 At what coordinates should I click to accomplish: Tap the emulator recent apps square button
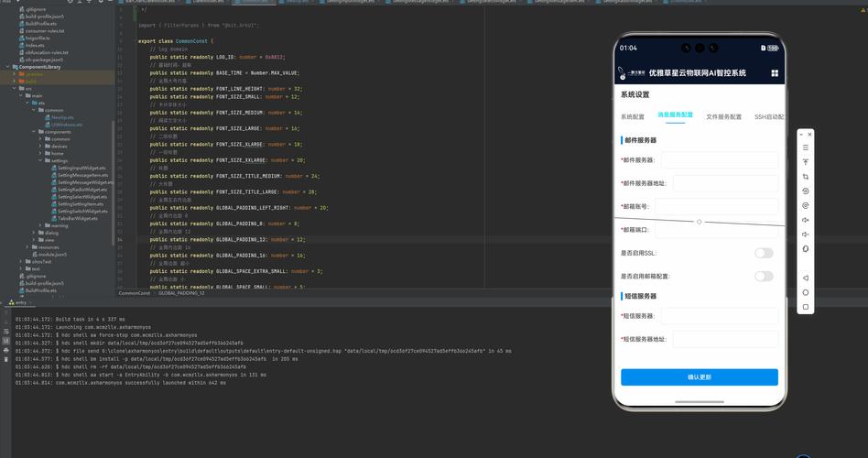coord(806,307)
